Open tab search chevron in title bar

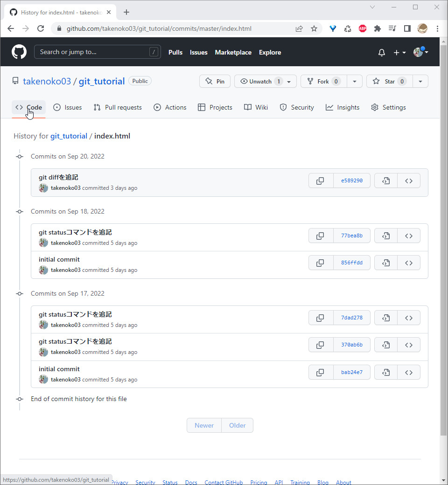(x=372, y=7)
